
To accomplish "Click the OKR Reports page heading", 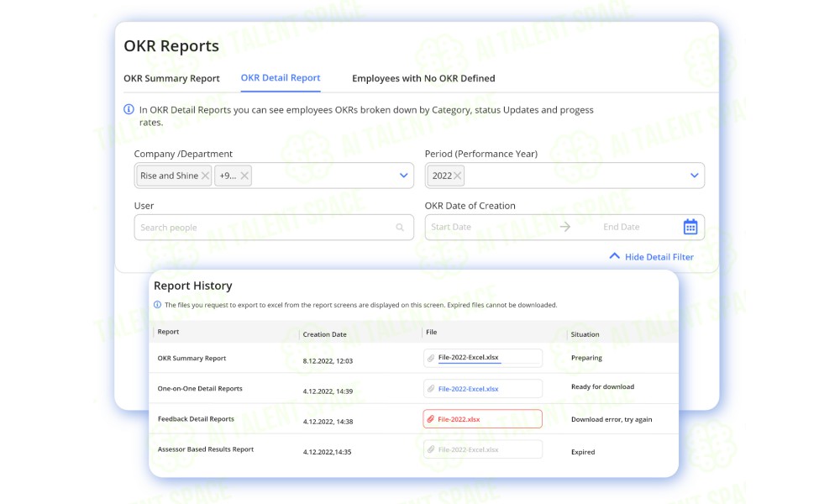I will point(171,46).
